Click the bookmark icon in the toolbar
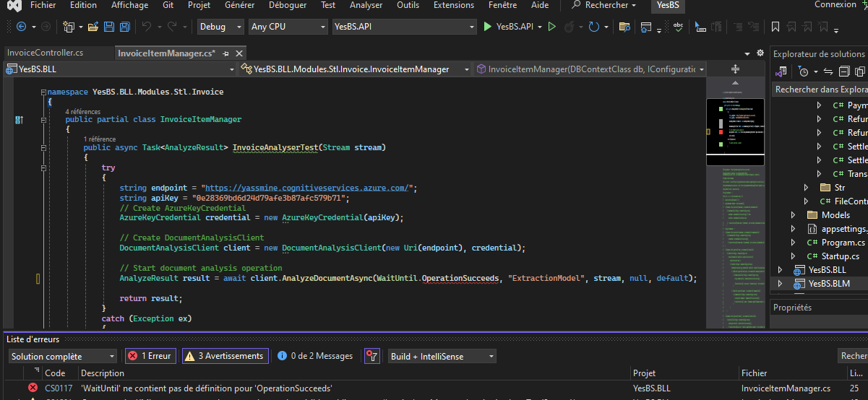The width and height of the screenshot is (868, 400). tap(775, 27)
